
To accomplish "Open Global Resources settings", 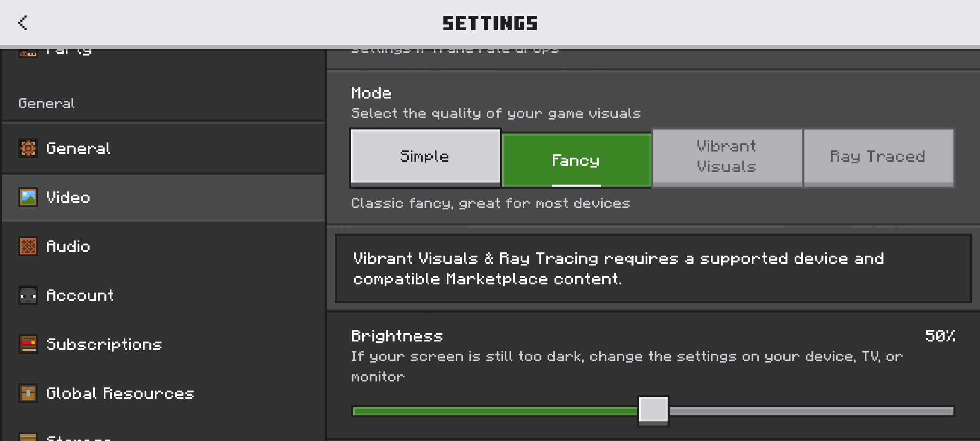I will pyautogui.click(x=163, y=393).
